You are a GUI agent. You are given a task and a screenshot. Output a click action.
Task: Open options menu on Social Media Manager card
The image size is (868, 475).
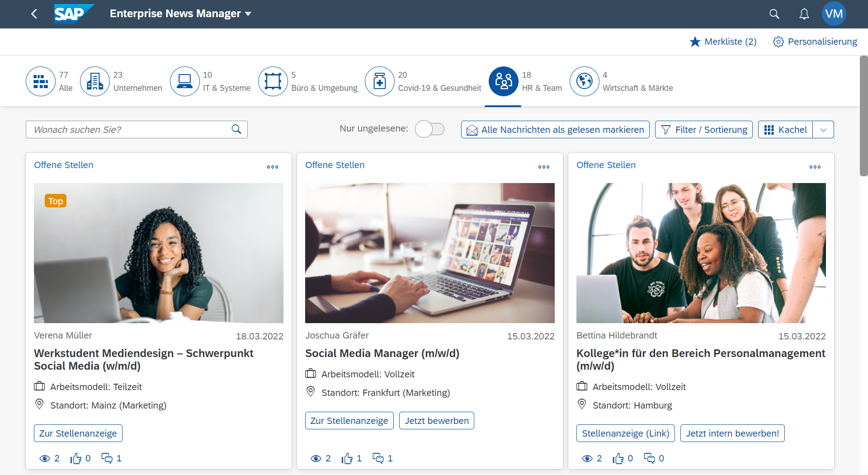543,167
